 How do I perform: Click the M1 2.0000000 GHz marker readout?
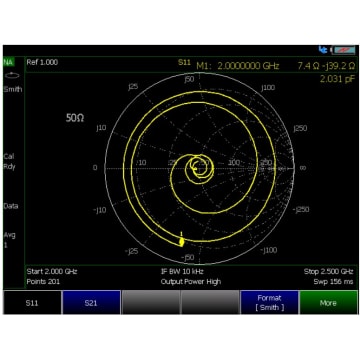[x=237, y=66]
